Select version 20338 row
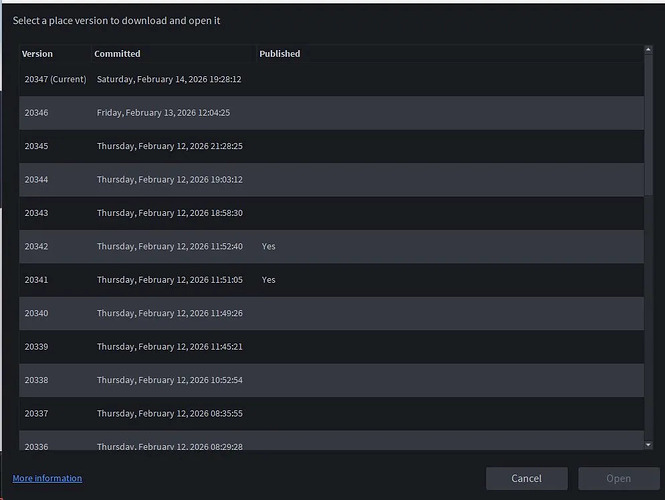 click(330, 380)
